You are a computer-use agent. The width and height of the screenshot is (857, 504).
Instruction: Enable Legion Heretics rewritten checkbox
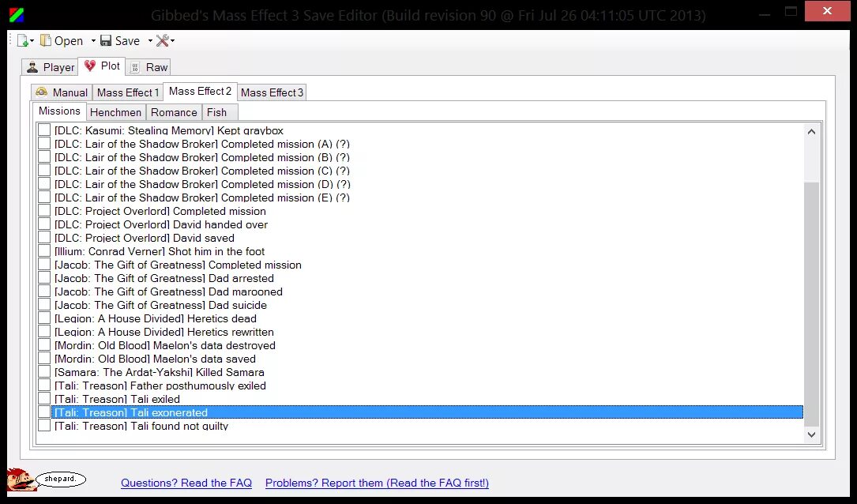(x=44, y=332)
